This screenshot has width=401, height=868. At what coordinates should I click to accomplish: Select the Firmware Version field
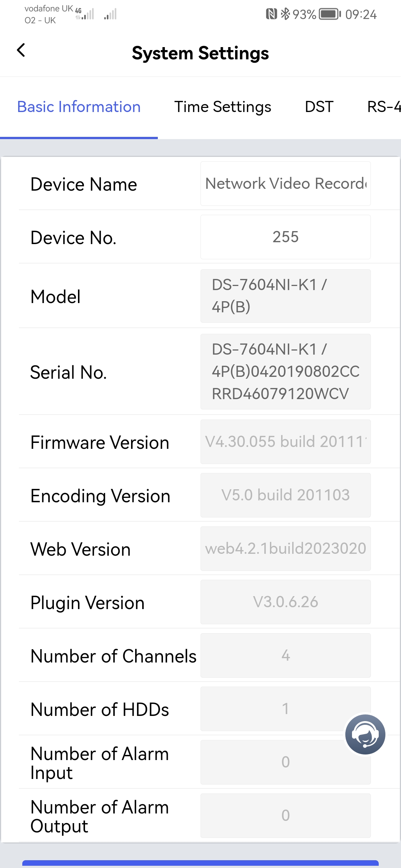tap(286, 442)
